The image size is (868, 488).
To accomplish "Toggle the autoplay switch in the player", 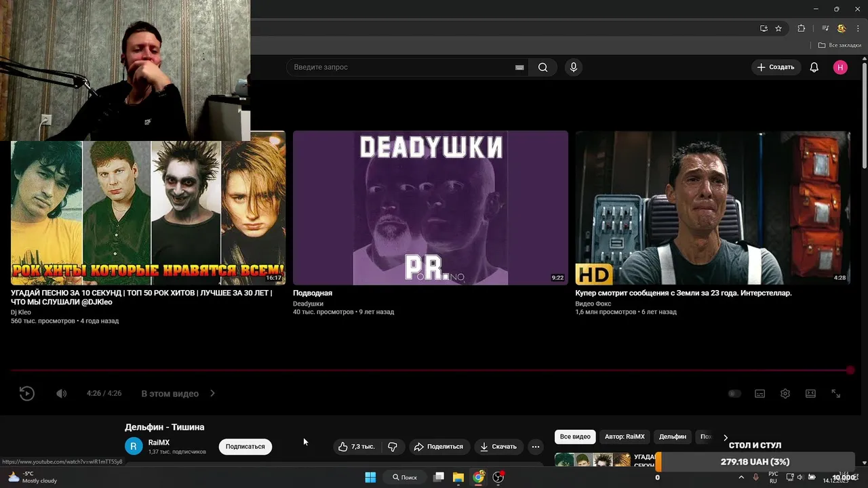I will point(734,393).
